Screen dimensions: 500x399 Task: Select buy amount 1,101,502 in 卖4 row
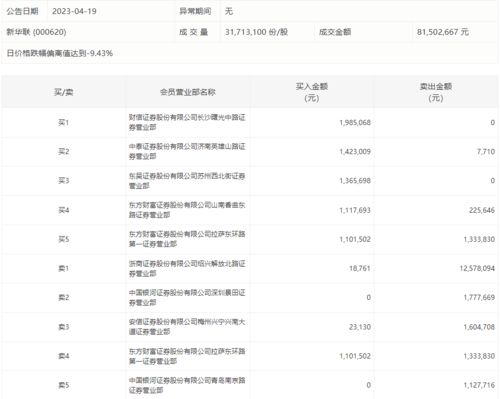point(355,356)
